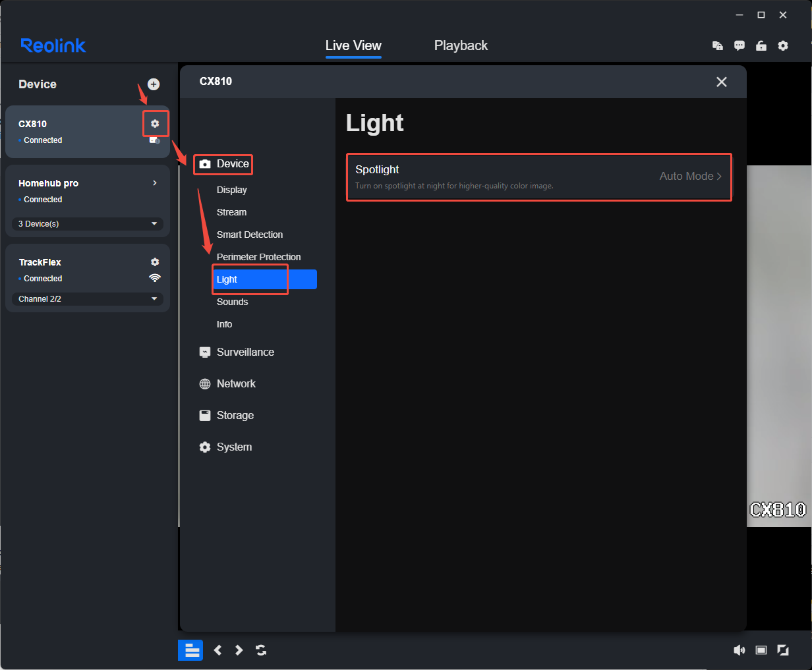The image size is (812, 670).
Task: Click the auto-cycle refresh icon
Action: click(261, 650)
